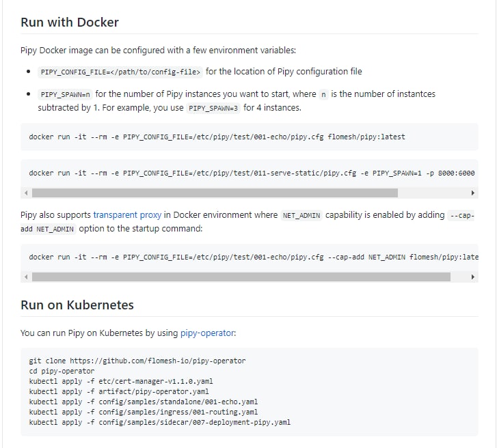The width and height of the screenshot is (497, 448).
Task: Click the inline NET_ADMIN code in paragraph
Action: click(301, 215)
